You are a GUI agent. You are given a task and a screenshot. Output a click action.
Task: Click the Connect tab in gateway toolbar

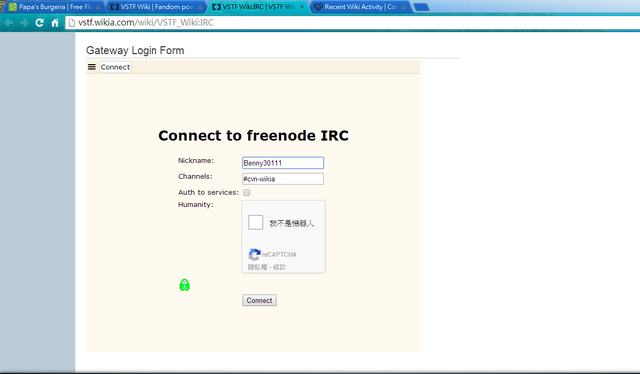pos(115,67)
